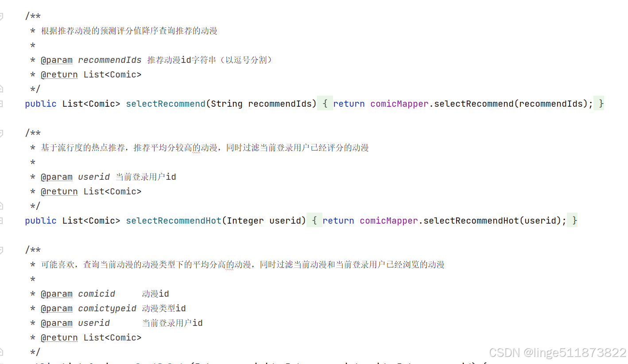Image resolution: width=628 pixels, height=364 pixels.
Task: Click the 动漫类型id description text
Action: (164, 308)
